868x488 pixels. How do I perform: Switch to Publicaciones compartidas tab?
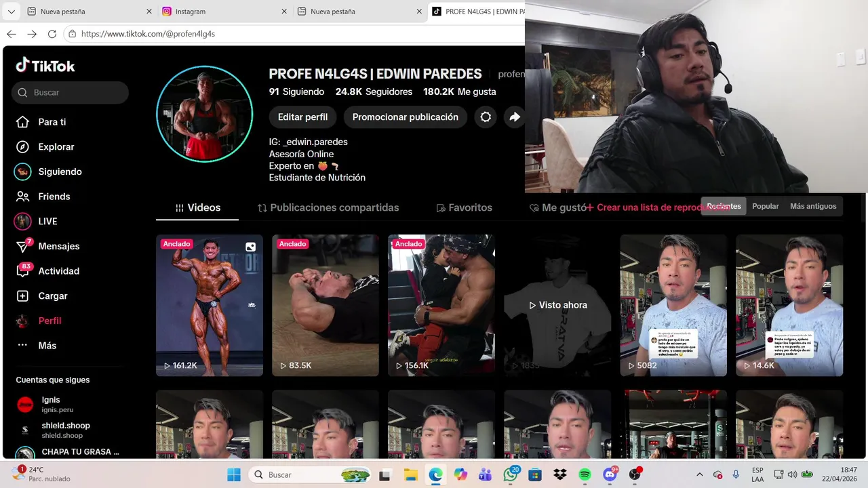coord(328,208)
